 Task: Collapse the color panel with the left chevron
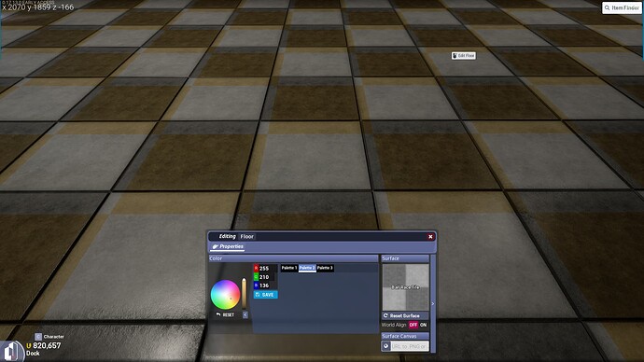coord(245,314)
